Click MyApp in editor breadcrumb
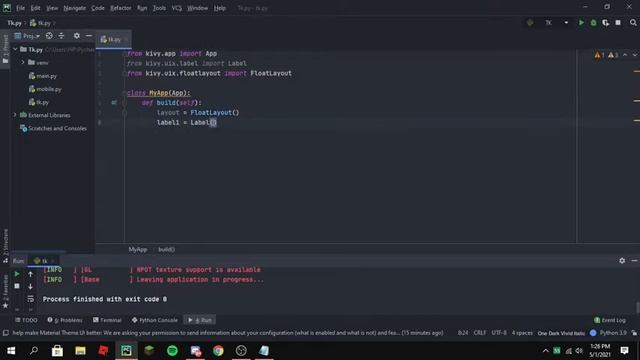Screen dimensions: 640x360 [138, 249]
